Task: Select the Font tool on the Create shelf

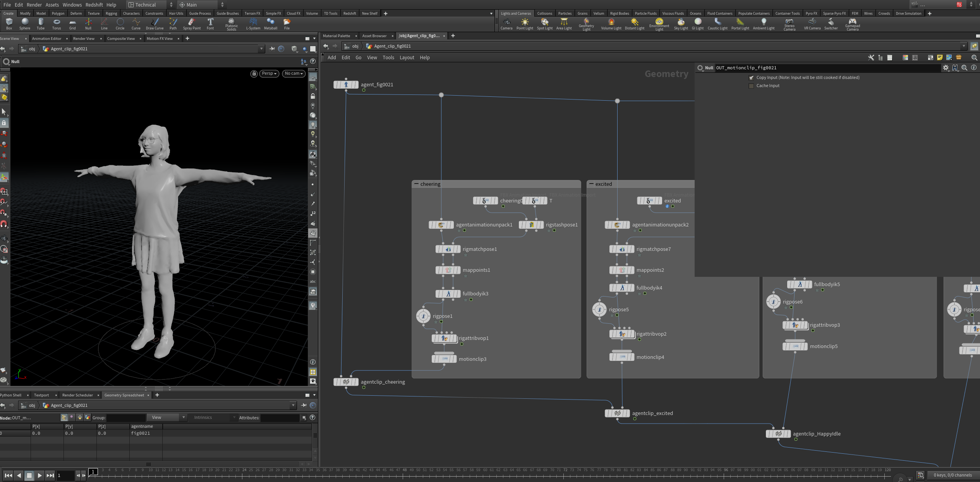Action: point(210,24)
